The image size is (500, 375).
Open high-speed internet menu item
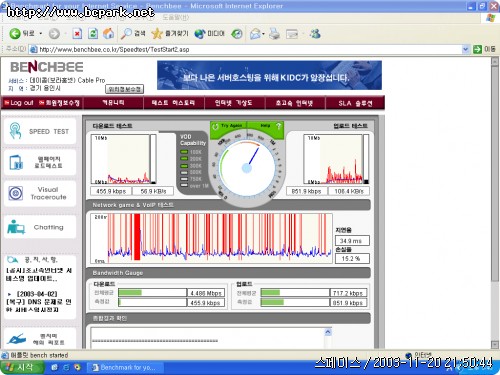294,103
